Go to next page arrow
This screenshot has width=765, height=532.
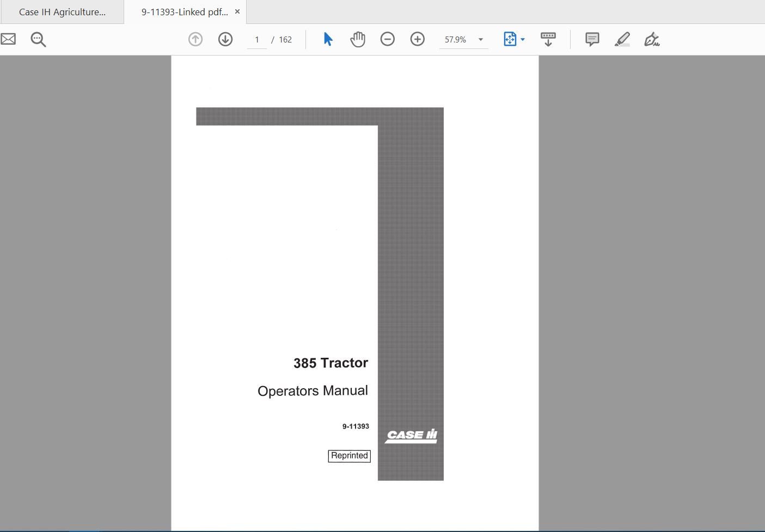(x=225, y=39)
